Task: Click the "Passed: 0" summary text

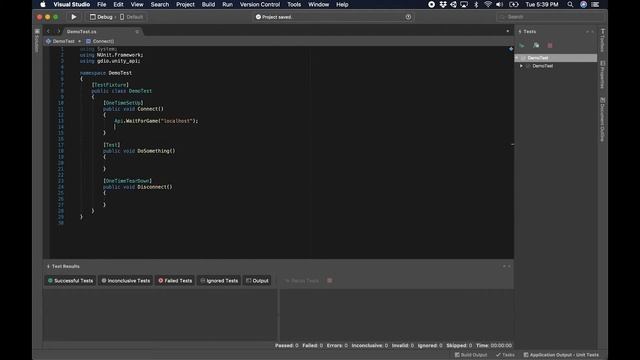Action: pos(287,345)
